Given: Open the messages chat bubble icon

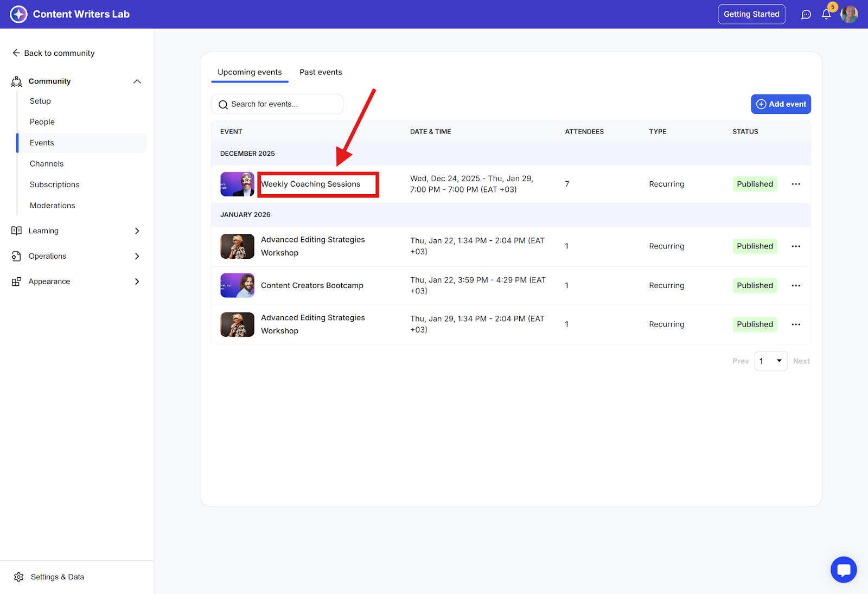Looking at the screenshot, I should click(x=806, y=15).
